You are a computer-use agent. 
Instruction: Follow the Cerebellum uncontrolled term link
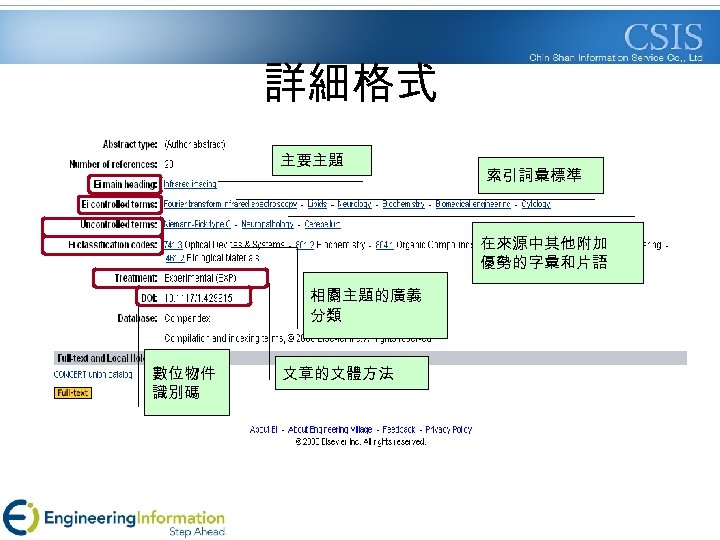322,224
